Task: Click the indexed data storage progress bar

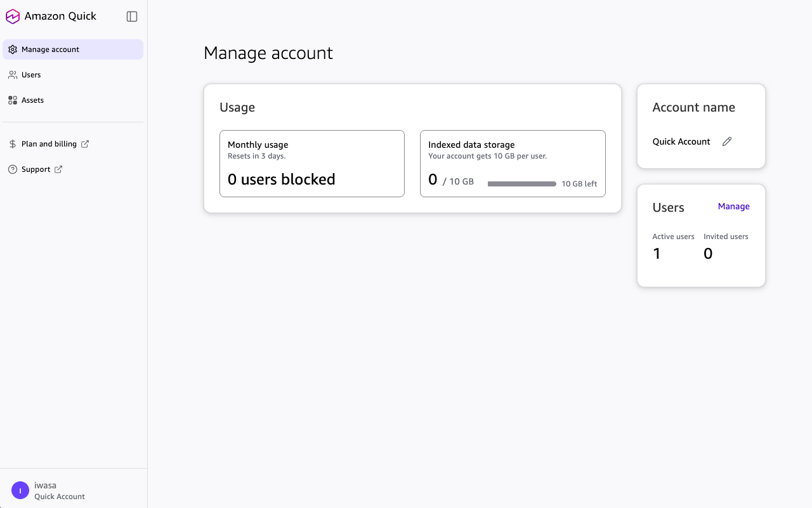Action: pyautogui.click(x=521, y=184)
